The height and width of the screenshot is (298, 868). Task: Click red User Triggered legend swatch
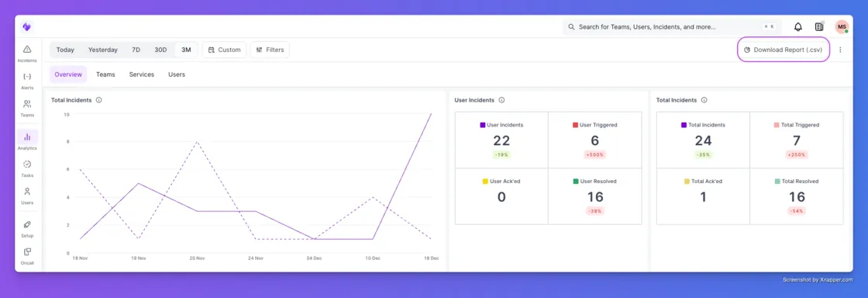coord(575,125)
